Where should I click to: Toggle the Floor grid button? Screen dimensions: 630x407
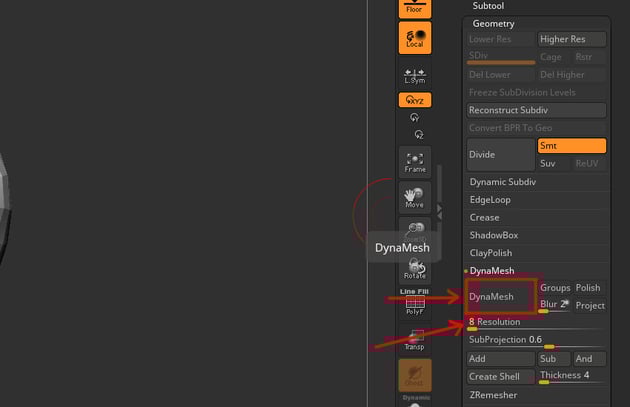point(415,8)
